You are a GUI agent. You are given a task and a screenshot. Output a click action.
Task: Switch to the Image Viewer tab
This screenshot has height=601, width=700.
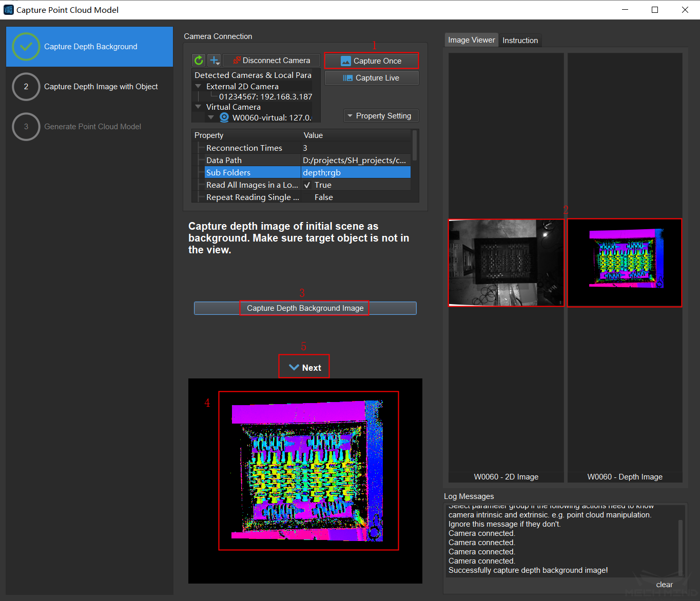pyautogui.click(x=471, y=40)
